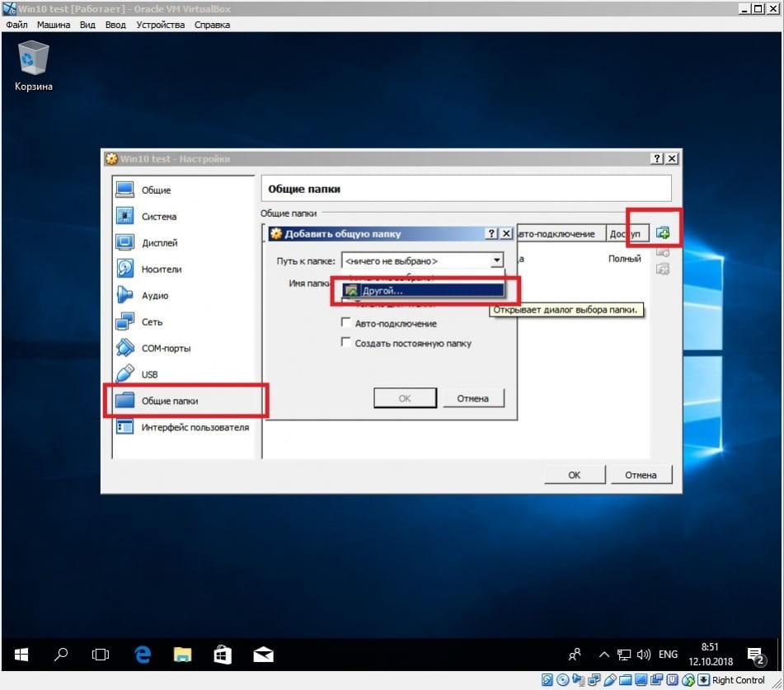784x690 pixels.
Task: Open the Устройства menu
Action: point(161,25)
